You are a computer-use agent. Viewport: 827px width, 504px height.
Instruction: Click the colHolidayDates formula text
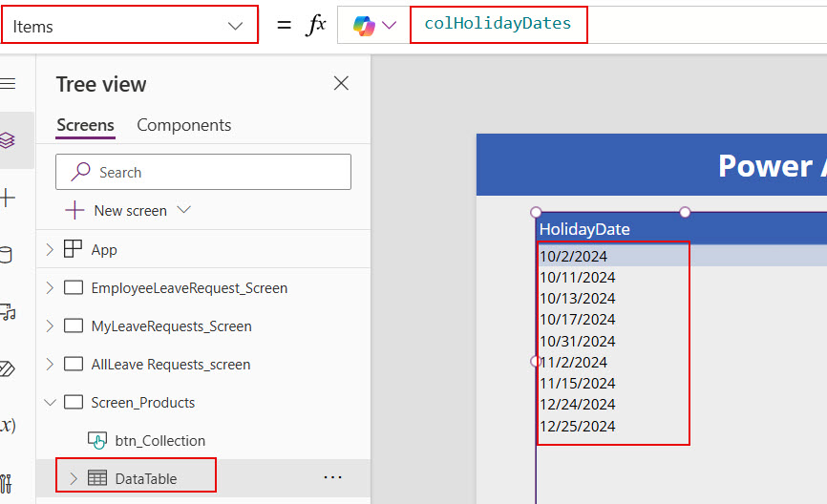click(x=498, y=24)
